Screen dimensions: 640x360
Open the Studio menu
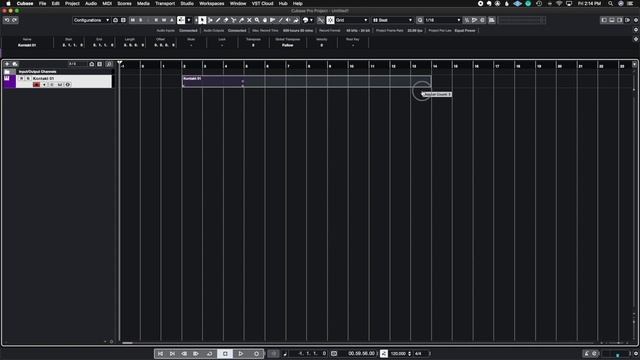pyautogui.click(x=187, y=3)
